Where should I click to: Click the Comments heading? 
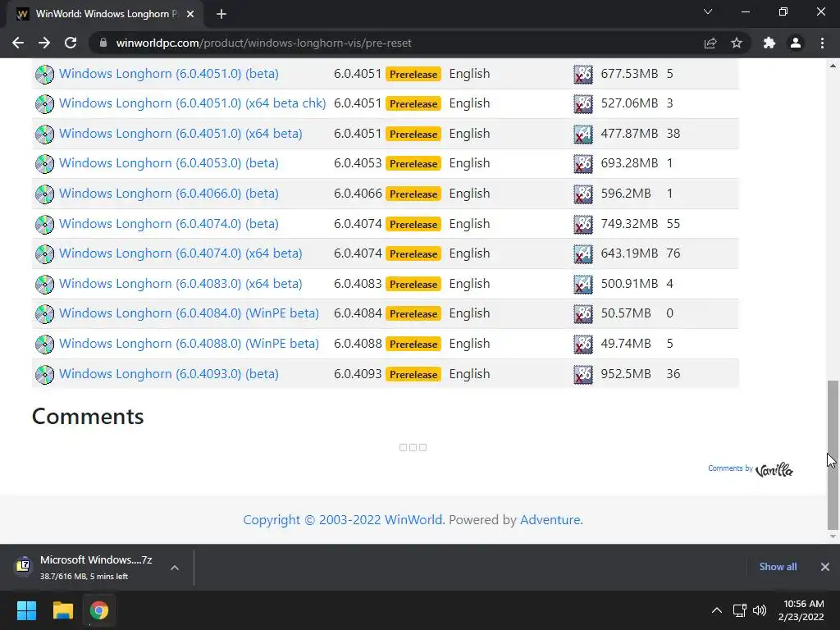88,416
